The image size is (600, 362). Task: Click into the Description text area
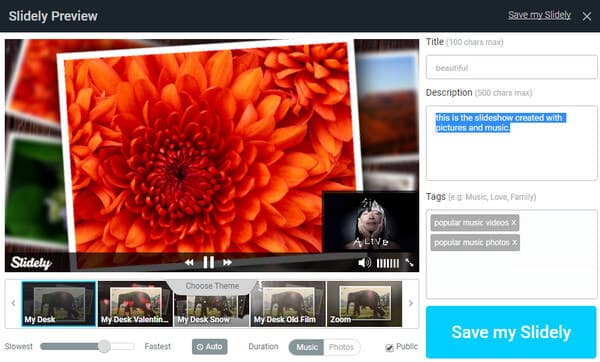tap(512, 143)
